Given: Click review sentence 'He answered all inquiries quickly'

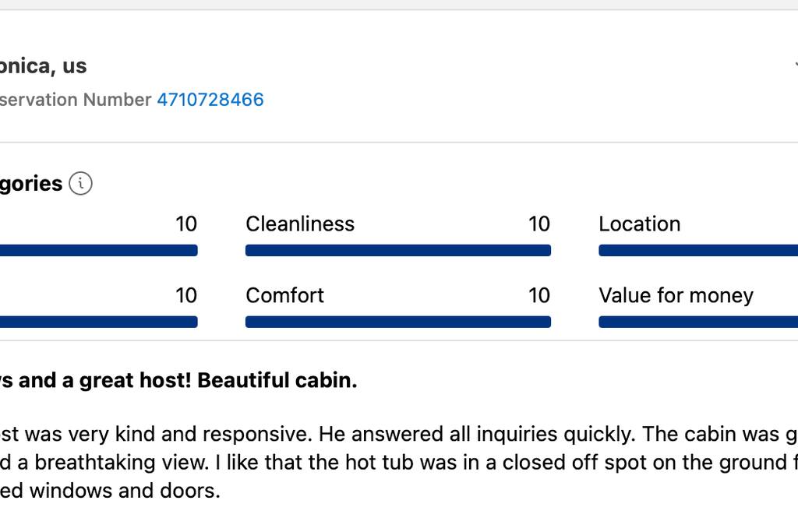Looking at the screenshot, I should tap(477, 434).
